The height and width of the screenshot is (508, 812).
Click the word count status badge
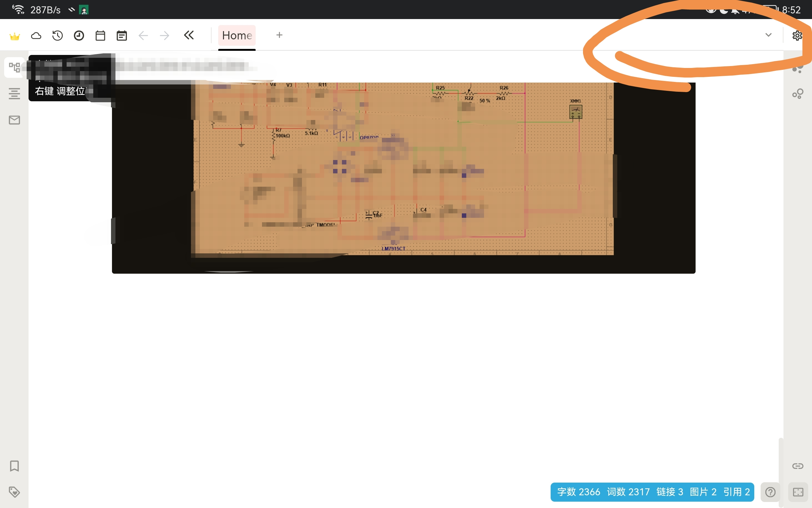coord(652,492)
